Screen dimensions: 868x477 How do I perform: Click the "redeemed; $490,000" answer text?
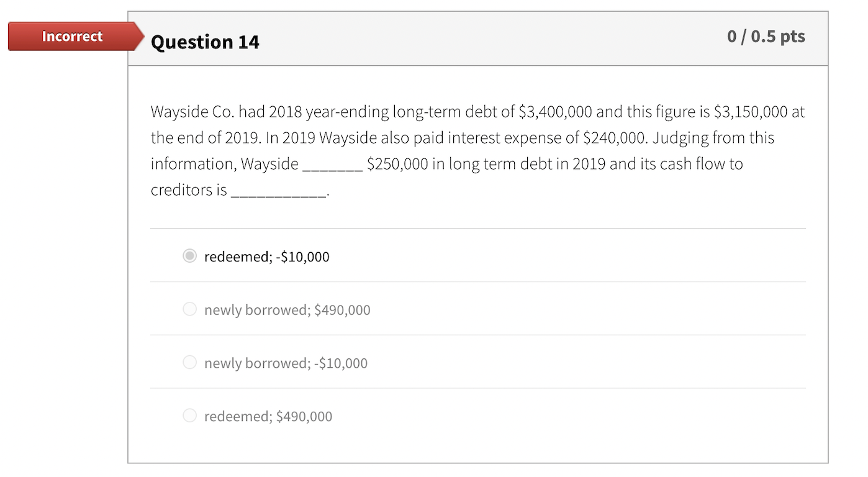[268, 417]
